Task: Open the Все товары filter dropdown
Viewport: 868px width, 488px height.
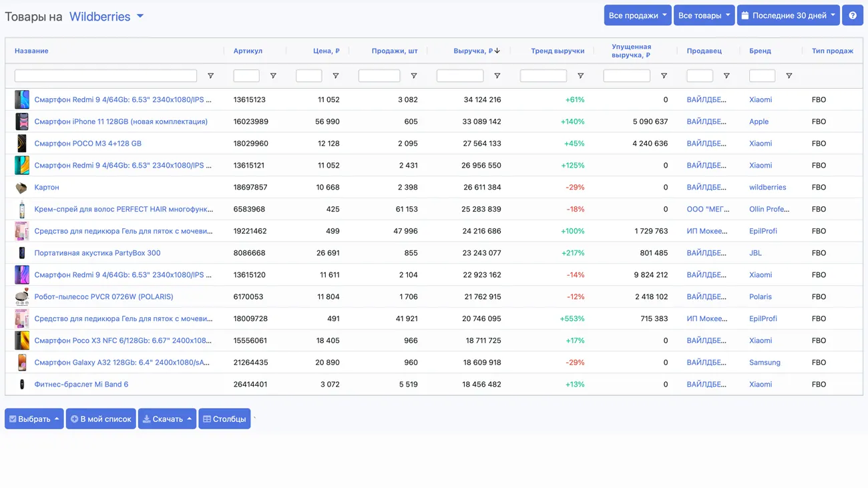Action: click(704, 15)
